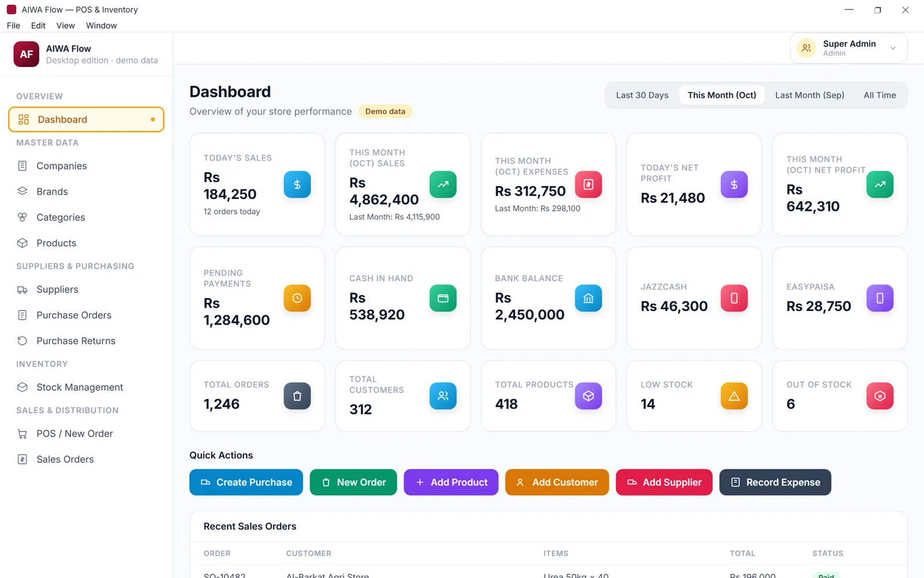
Task: Click the people icon in Total Customers card
Action: (x=443, y=396)
